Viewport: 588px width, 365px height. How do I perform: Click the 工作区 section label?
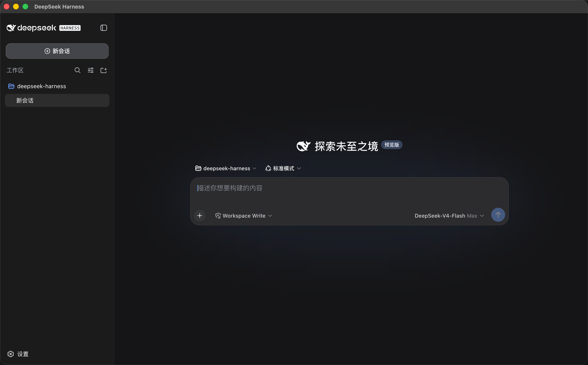(x=15, y=70)
